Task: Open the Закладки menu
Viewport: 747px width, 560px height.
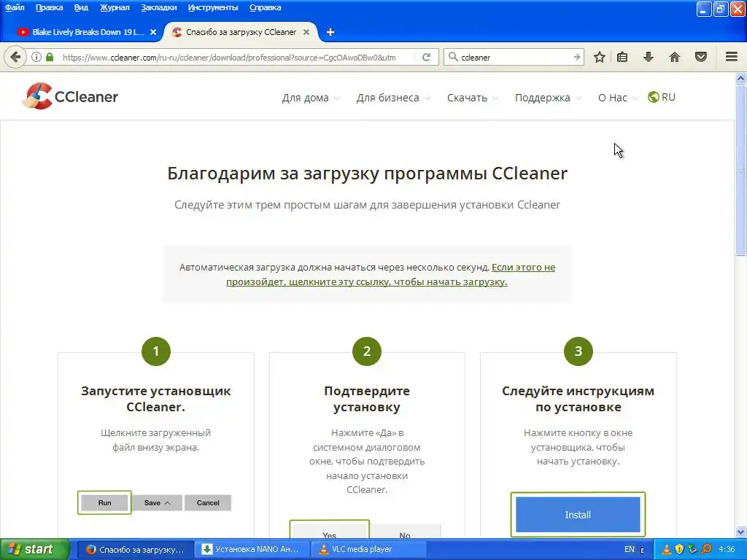Action: 158,7
